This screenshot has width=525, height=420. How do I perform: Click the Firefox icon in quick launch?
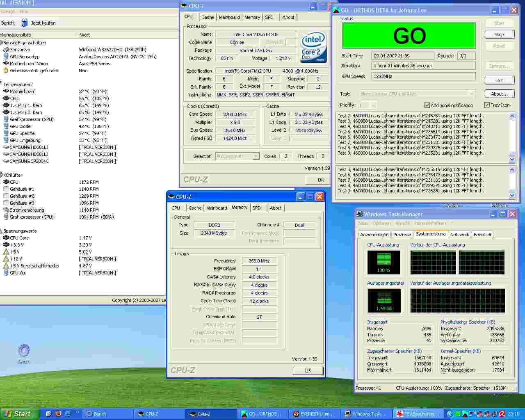click(58, 414)
